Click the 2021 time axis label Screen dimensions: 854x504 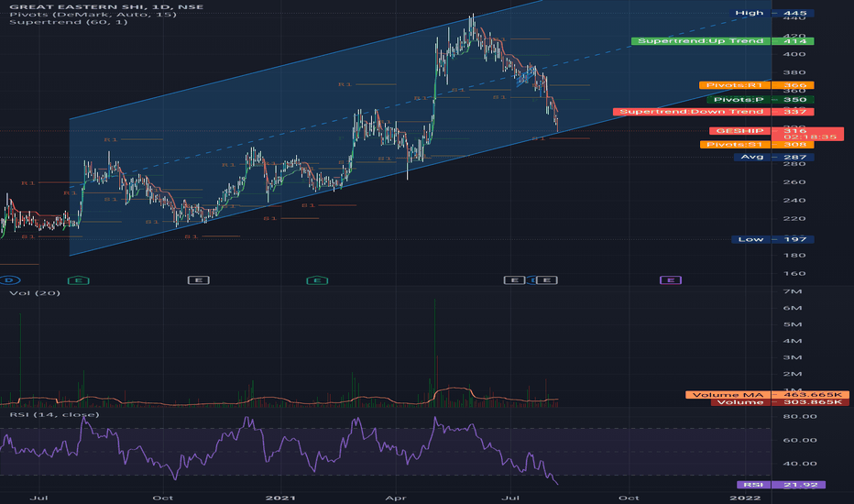[280, 498]
